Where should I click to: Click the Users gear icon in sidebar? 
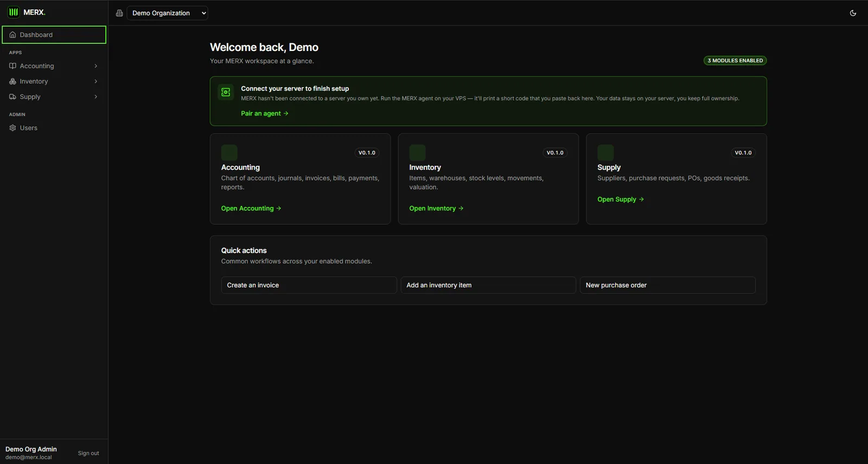[x=12, y=128]
